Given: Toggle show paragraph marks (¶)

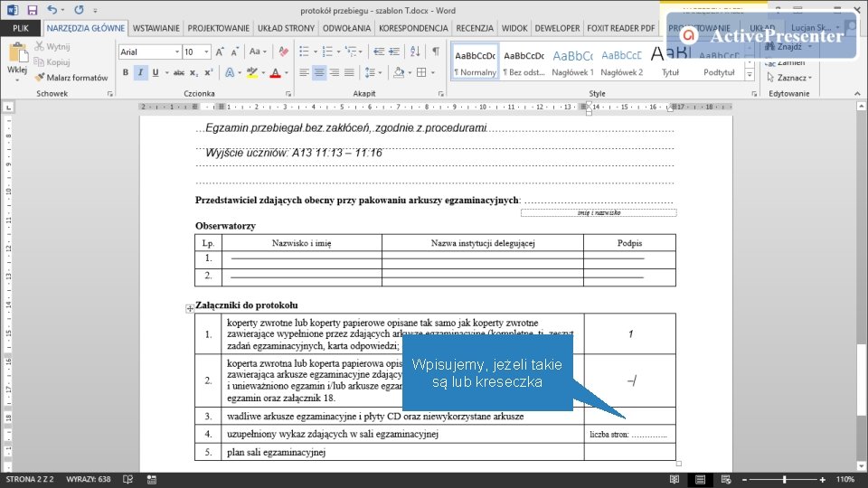Looking at the screenshot, I should click(436, 52).
